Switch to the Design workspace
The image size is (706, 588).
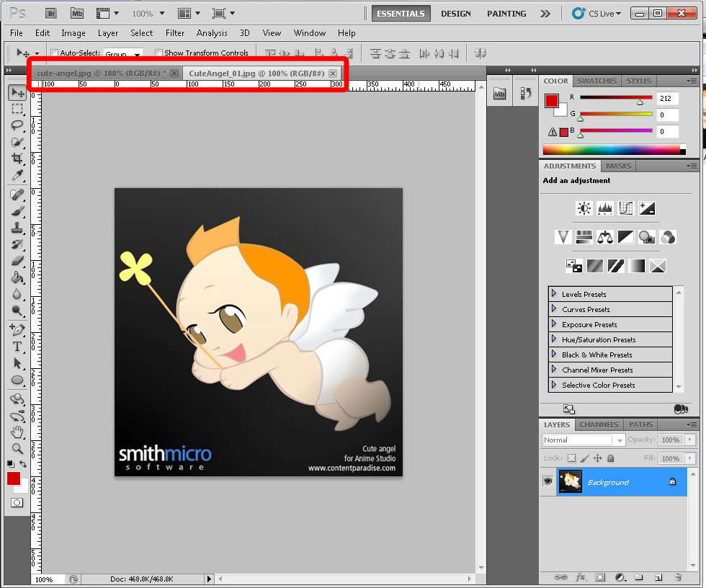tap(455, 14)
